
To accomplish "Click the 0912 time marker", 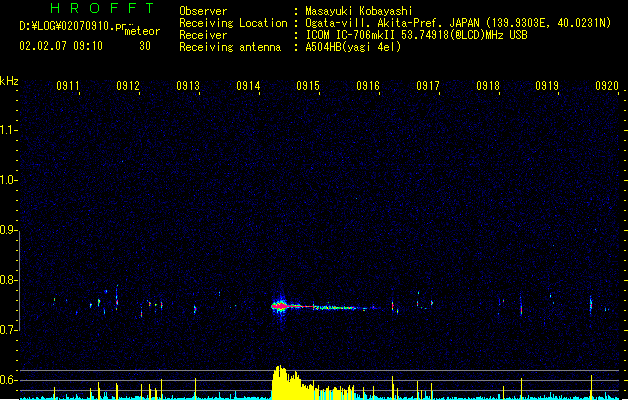I will coord(128,86).
